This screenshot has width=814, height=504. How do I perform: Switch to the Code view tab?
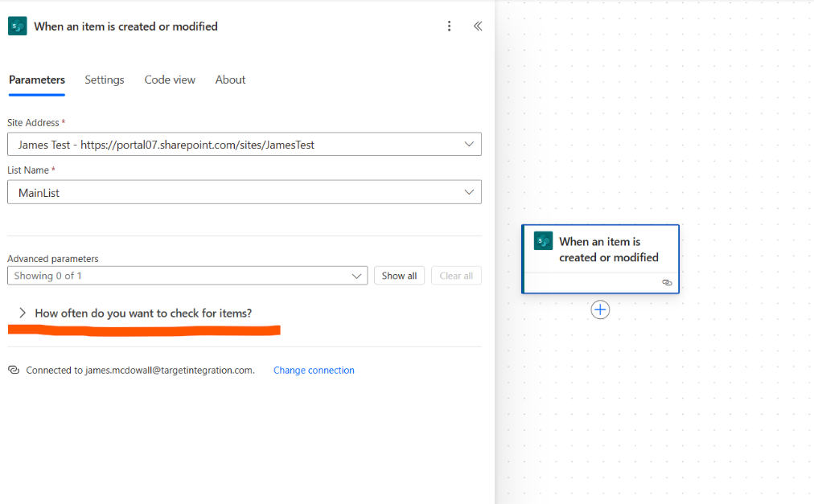[170, 80]
